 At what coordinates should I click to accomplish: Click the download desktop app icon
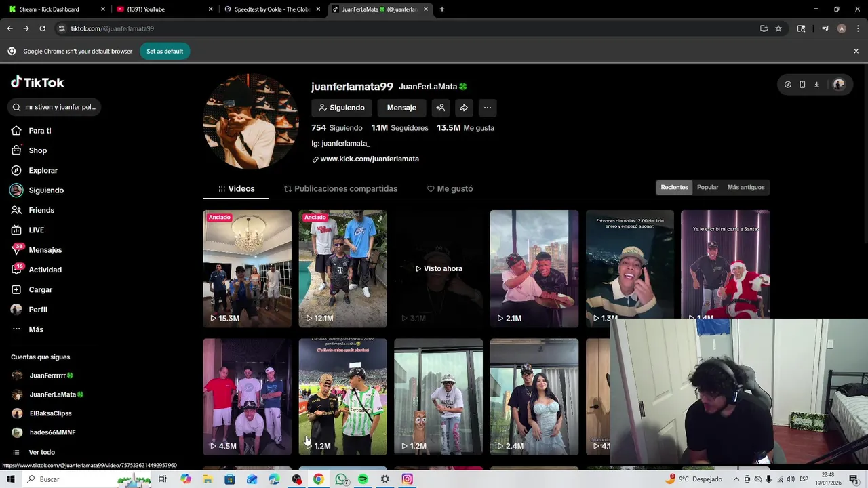click(816, 85)
